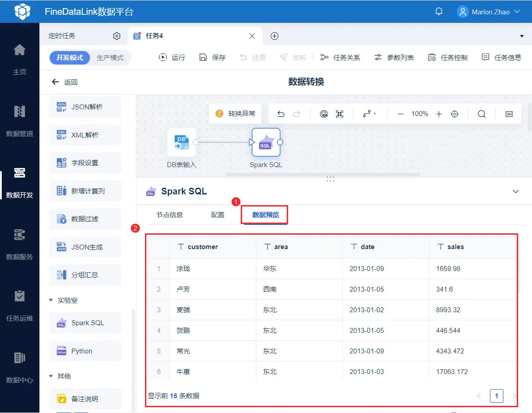Open 数据管道 in the sidebar
This screenshot has height=413, width=532.
point(20,121)
